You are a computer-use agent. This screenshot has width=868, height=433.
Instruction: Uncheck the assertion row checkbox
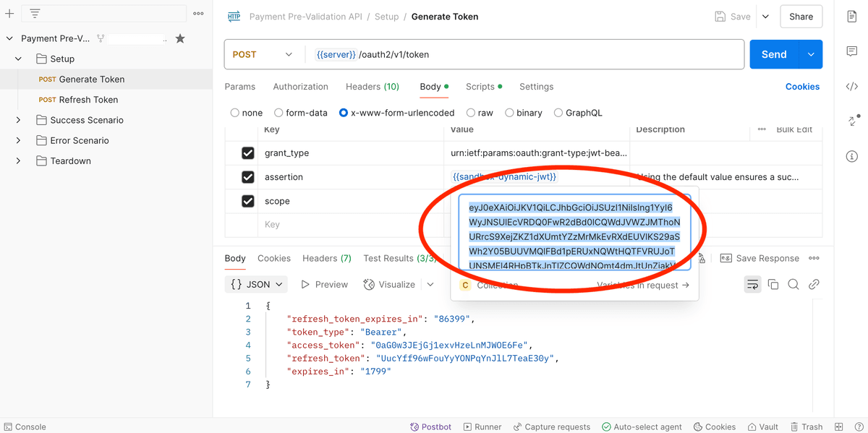pos(248,177)
